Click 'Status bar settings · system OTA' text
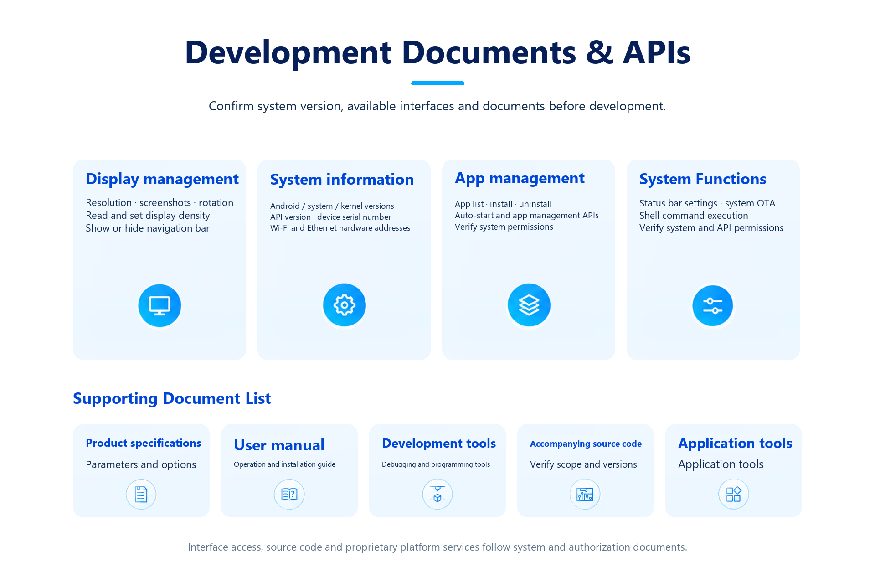This screenshot has width=875, height=588. pos(707,203)
